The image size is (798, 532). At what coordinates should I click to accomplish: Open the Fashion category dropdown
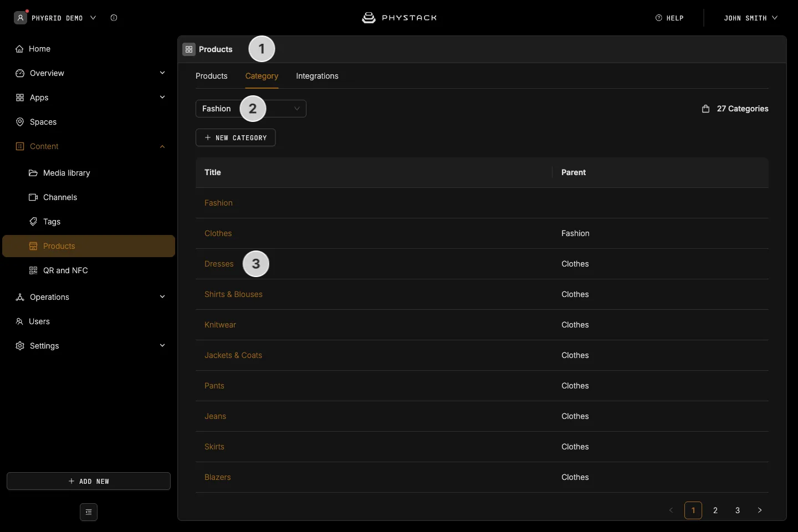pos(251,109)
